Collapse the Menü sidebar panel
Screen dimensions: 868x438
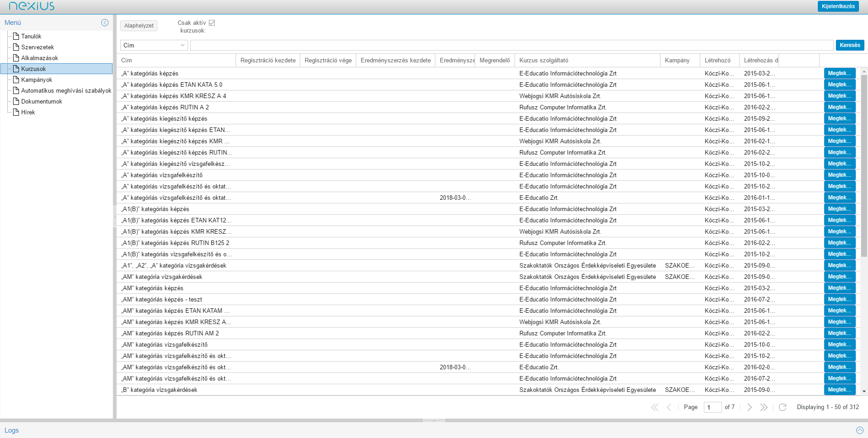(x=105, y=23)
